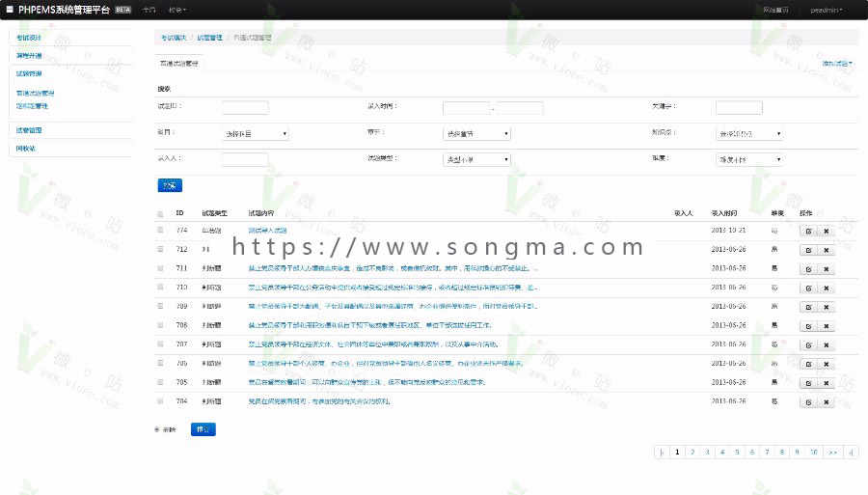
Task: Edit question row 710
Action: point(808,288)
